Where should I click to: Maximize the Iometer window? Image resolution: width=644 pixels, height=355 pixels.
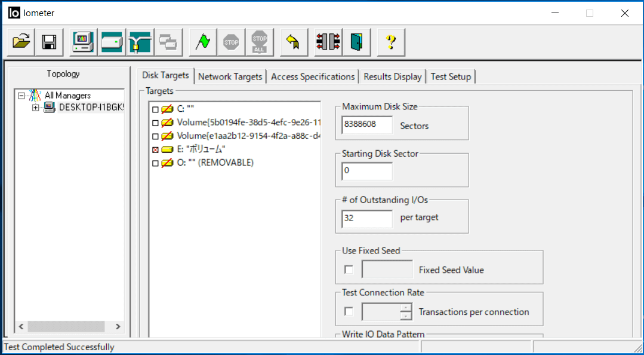[589, 13]
